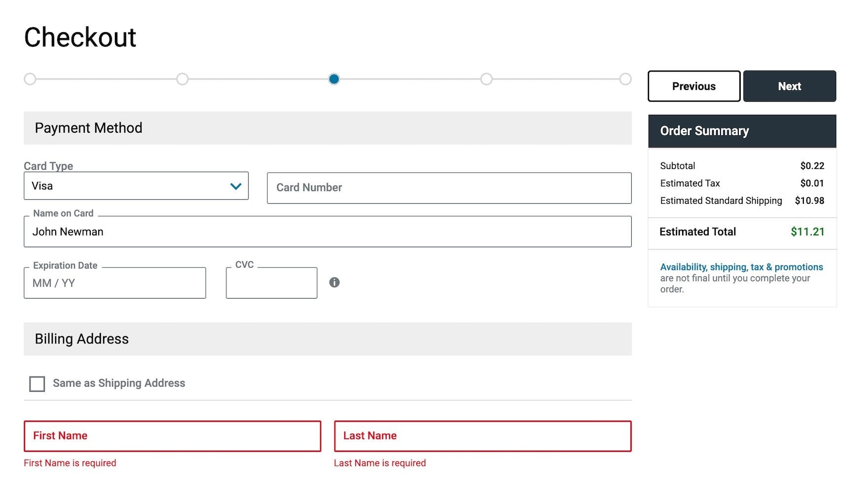Click the active third progress step
868x491 pixels.
click(x=334, y=79)
